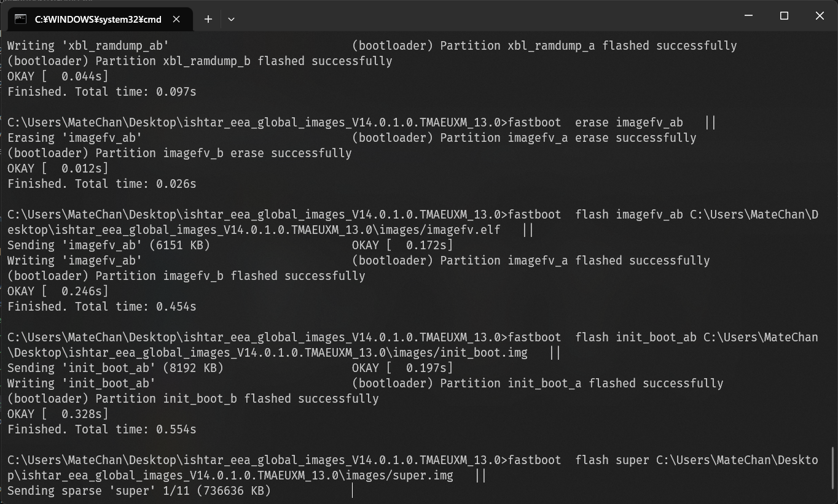Click "Finished. Total time: 0.554s" output line
The height and width of the screenshot is (504, 838).
coord(102,429)
